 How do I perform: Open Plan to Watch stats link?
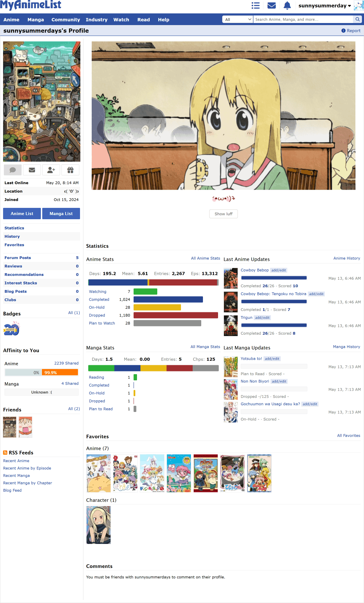102,323
